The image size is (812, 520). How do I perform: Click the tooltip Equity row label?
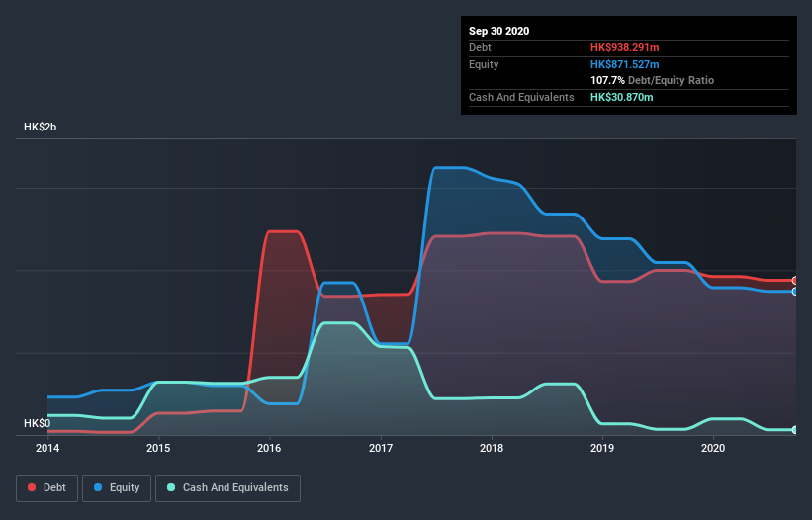point(484,64)
